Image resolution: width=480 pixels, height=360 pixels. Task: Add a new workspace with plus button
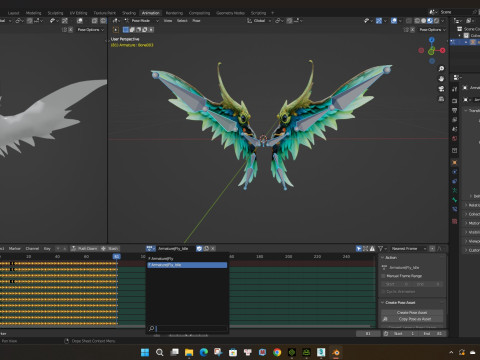pyautogui.click(x=272, y=13)
